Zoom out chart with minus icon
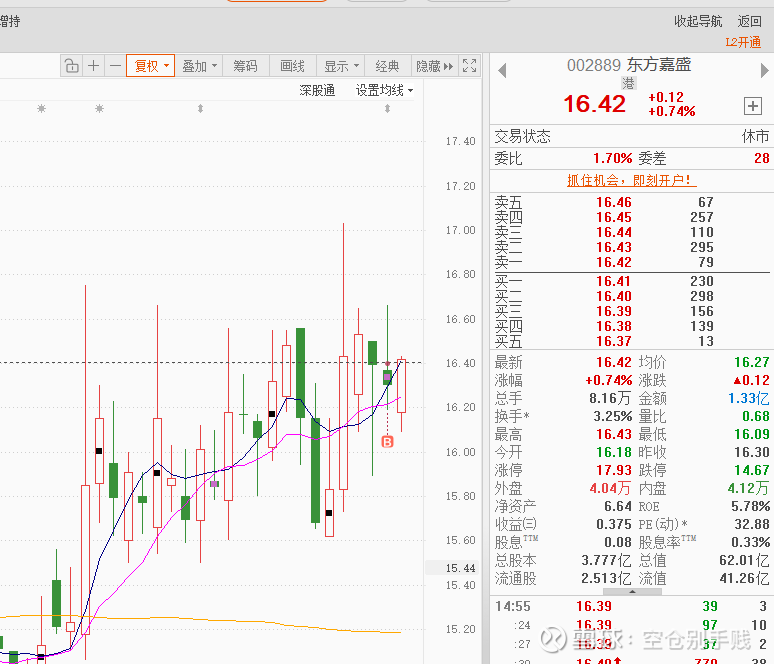The width and height of the screenshot is (774, 664). (115, 66)
